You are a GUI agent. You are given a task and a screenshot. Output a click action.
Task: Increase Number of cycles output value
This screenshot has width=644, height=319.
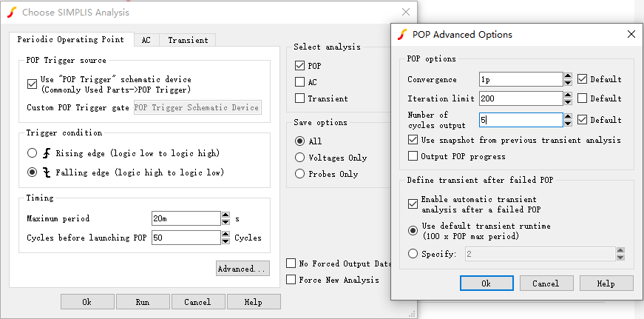pos(568,116)
